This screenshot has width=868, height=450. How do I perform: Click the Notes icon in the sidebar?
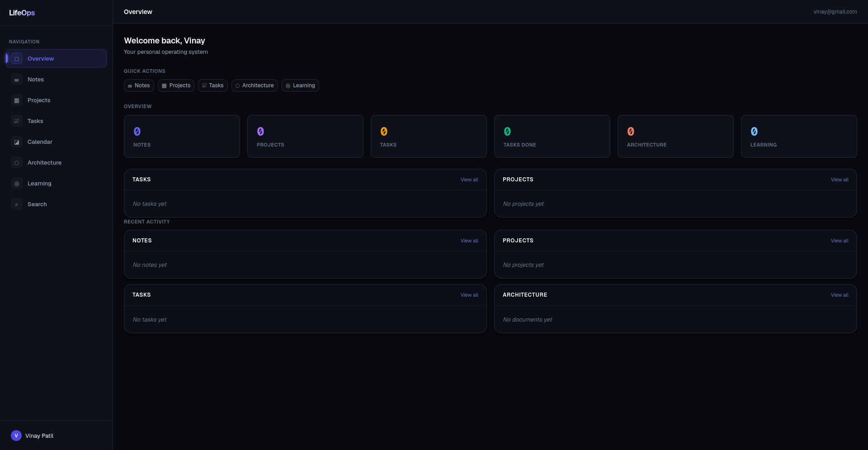[x=17, y=80]
